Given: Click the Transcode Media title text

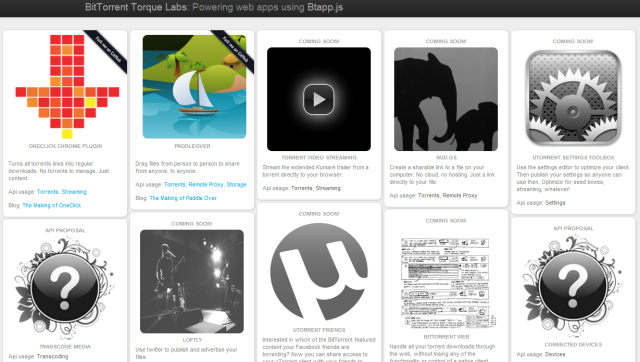Looking at the screenshot, I should pyautogui.click(x=65, y=346).
